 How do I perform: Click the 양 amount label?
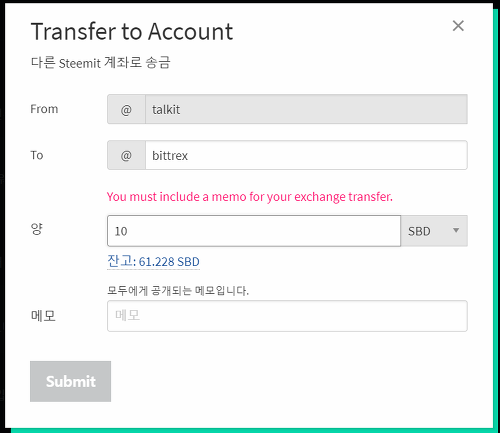pos(37,229)
